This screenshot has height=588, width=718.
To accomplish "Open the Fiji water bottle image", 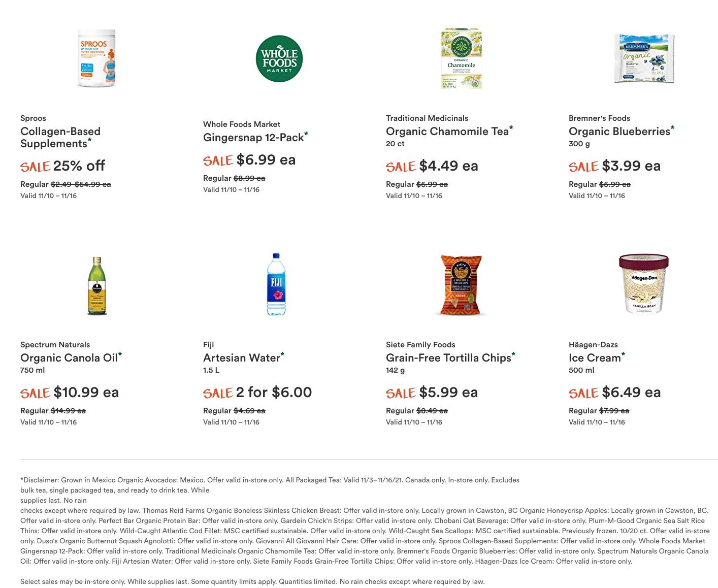I will tap(276, 284).
